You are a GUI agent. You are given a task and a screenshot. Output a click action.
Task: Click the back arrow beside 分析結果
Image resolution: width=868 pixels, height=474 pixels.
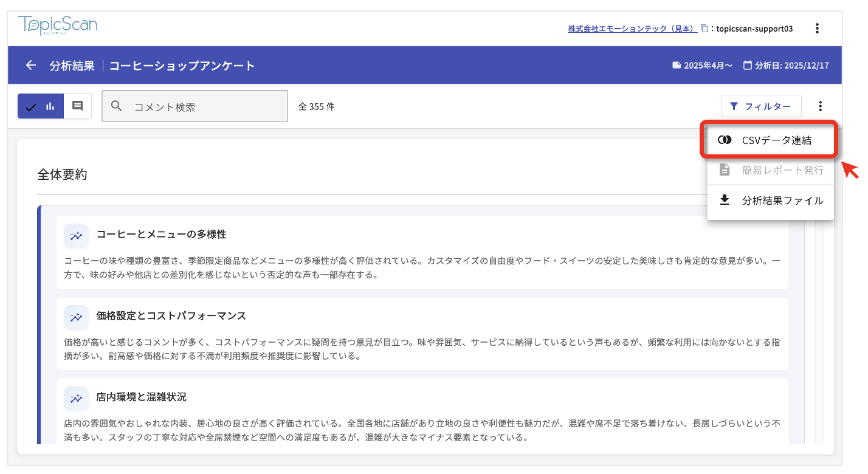(31, 66)
